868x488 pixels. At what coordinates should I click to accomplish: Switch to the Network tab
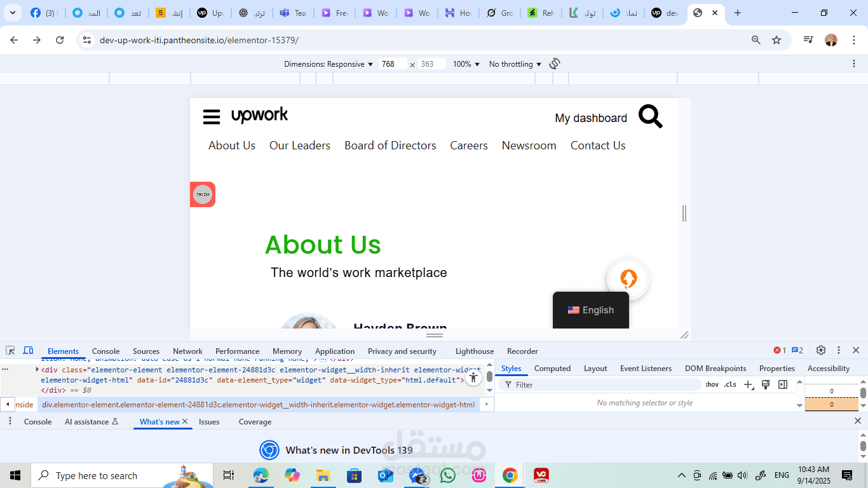tap(187, 351)
